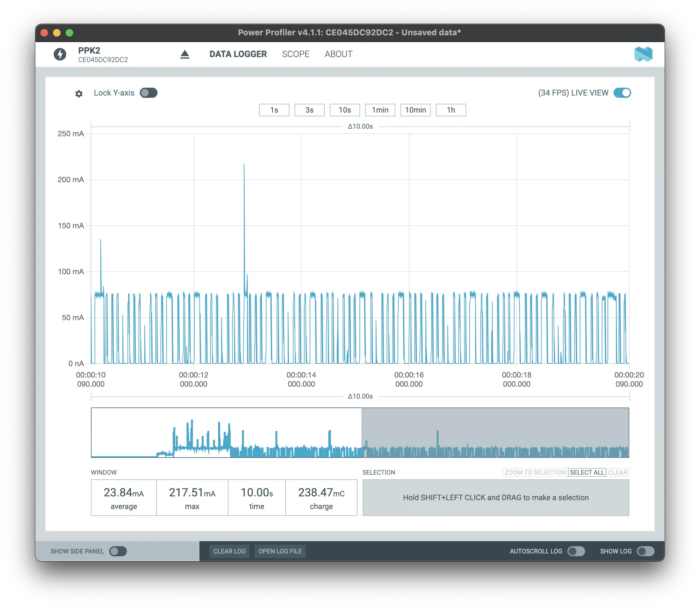This screenshot has height=608, width=700.
Task: Click the Nordic Semiconductor logo icon
Action: click(643, 54)
